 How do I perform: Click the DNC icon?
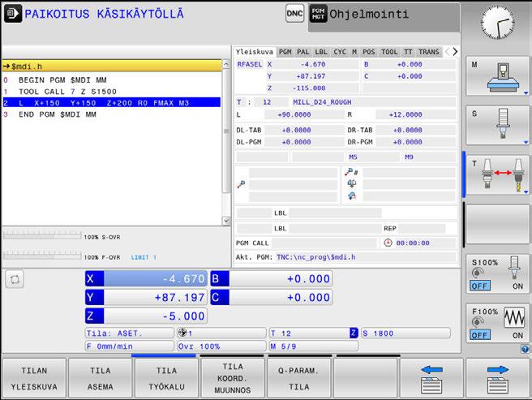pyautogui.click(x=294, y=14)
